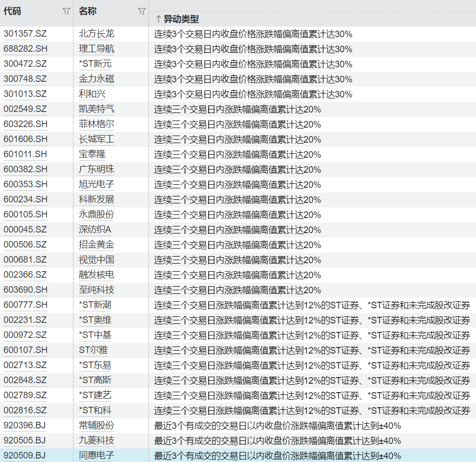Open the 广东明珠 name link
Viewport: 476px width, 462px height.
click(96, 170)
